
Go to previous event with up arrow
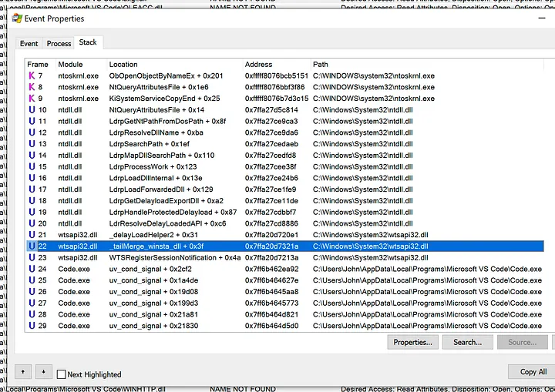[x=25, y=371]
